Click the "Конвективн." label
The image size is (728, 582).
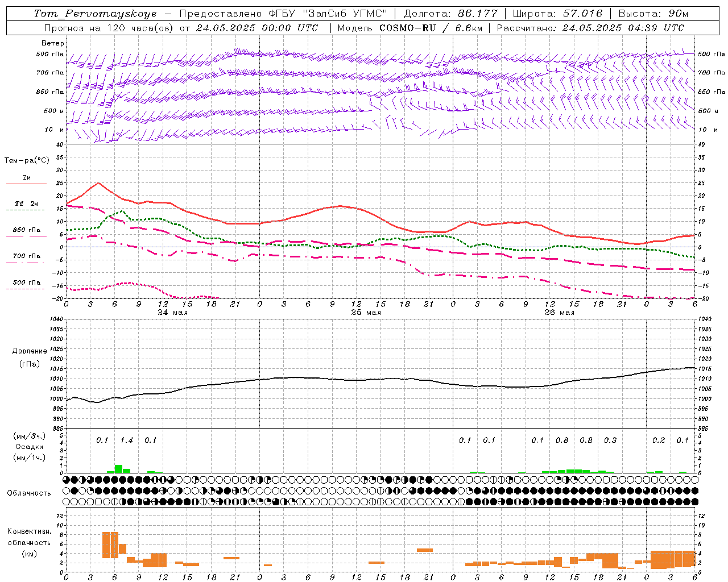coord(30,531)
